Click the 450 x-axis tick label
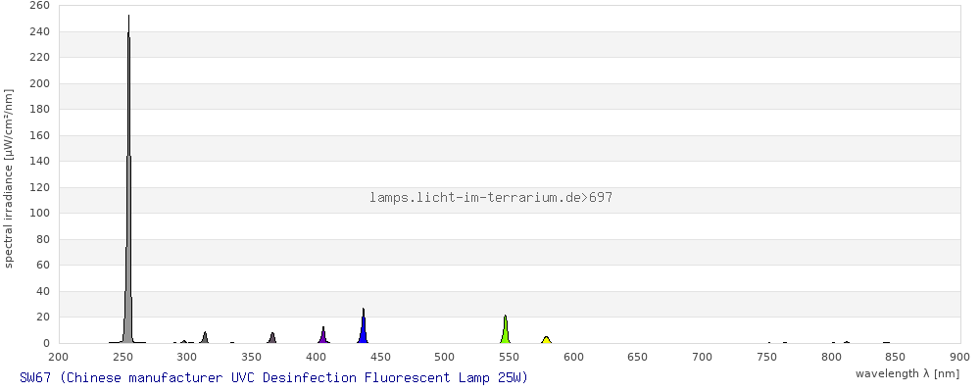This screenshot has height=392, width=980. [380, 357]
